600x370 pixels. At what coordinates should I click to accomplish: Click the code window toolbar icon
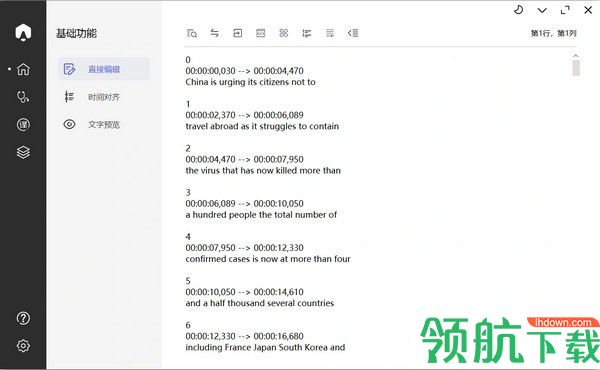(261, 33)
